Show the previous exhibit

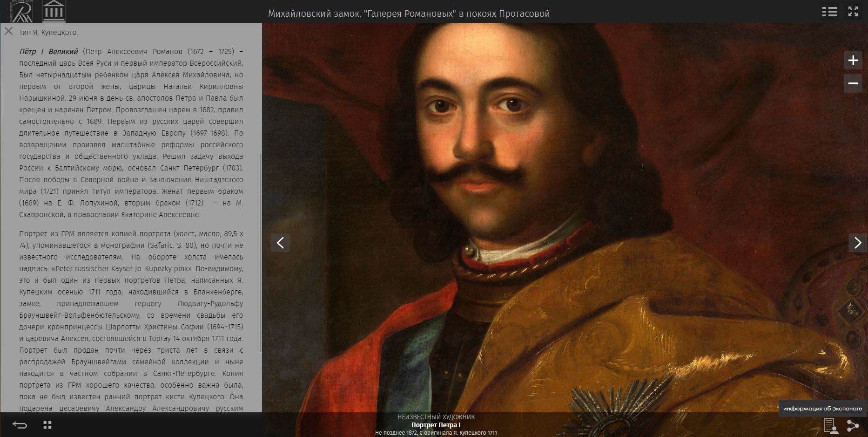pos(281,243)
